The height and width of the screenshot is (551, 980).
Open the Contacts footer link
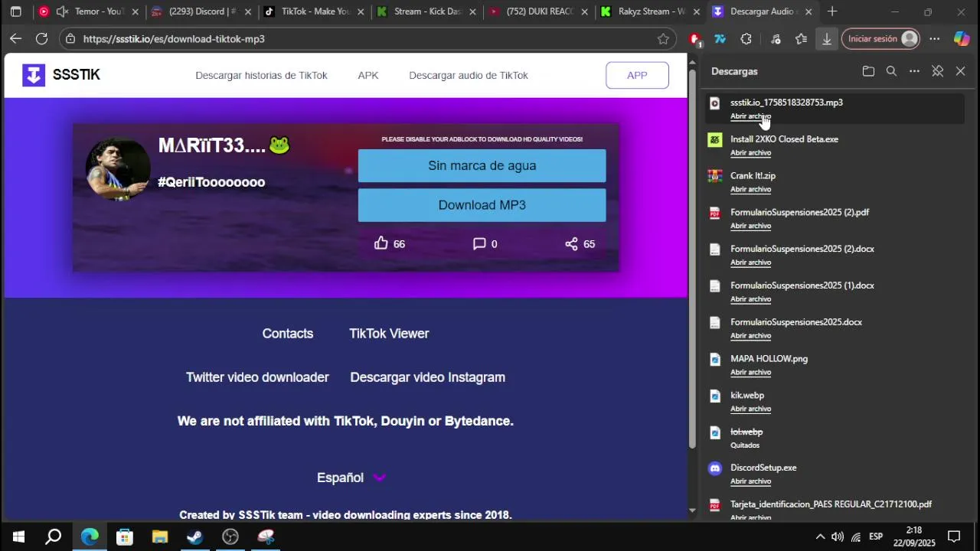[288, 334]
